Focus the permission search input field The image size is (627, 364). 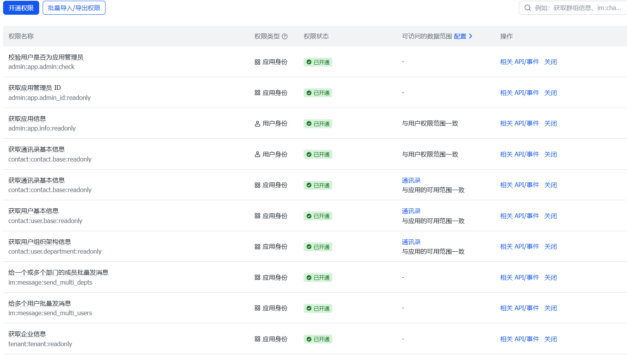point(578,8)
